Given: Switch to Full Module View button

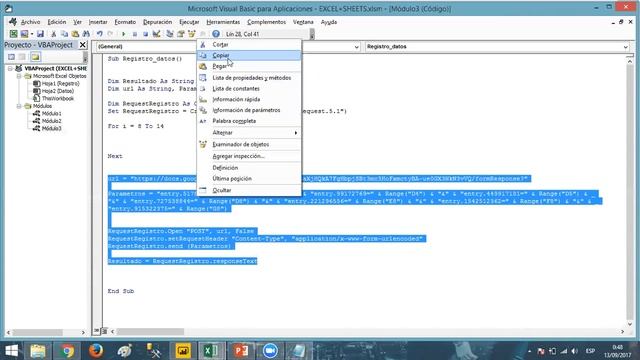Looking at the screenshot, I should point(104,331).
